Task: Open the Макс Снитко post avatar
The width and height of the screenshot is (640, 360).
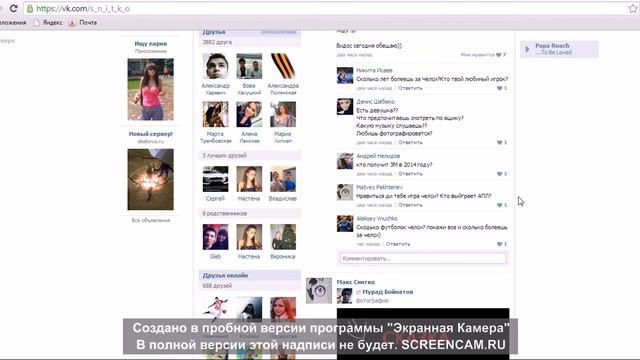Action: 319,291
